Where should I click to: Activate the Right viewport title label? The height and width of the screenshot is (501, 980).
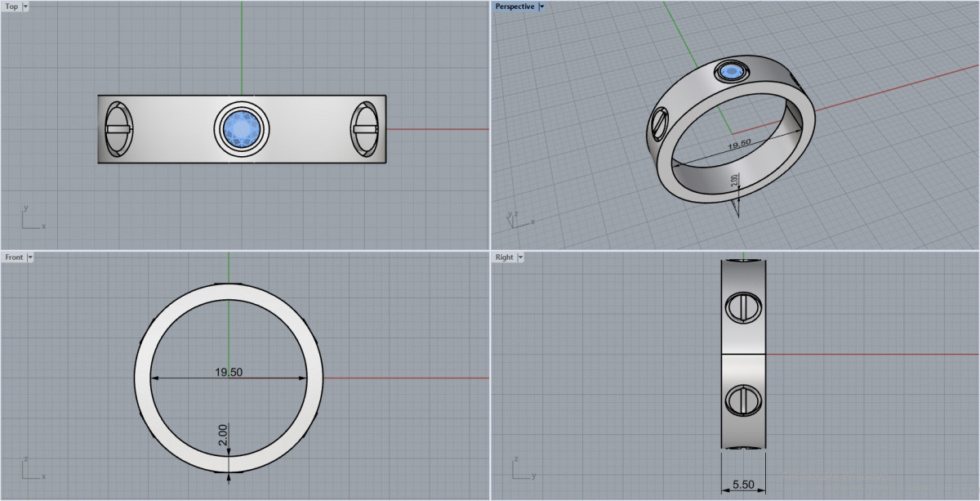coord(504,257)
